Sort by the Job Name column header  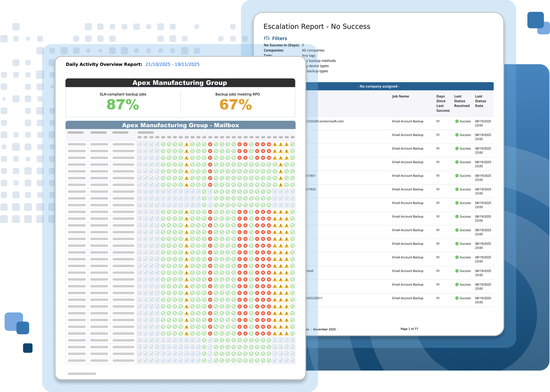[x=400, y=96]
